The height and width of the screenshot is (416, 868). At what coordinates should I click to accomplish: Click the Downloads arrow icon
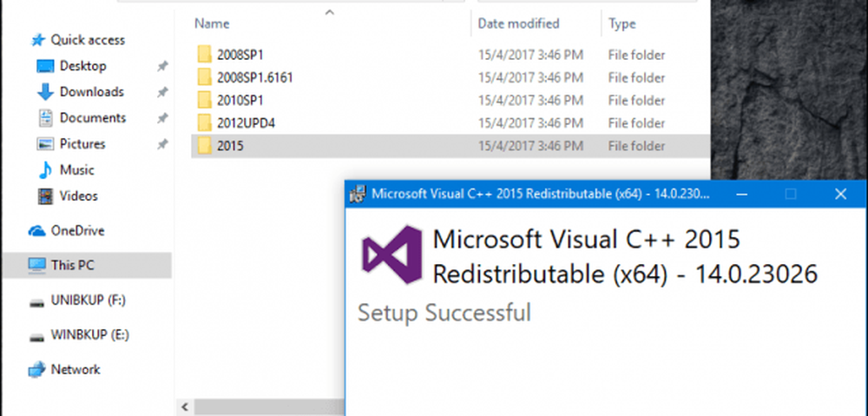click(x=45, y=92)
